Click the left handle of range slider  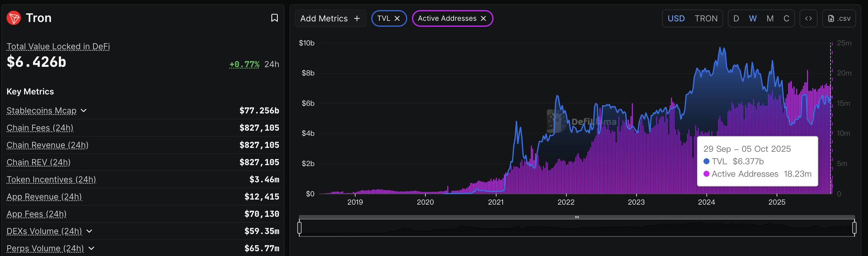tap(299, 227)
